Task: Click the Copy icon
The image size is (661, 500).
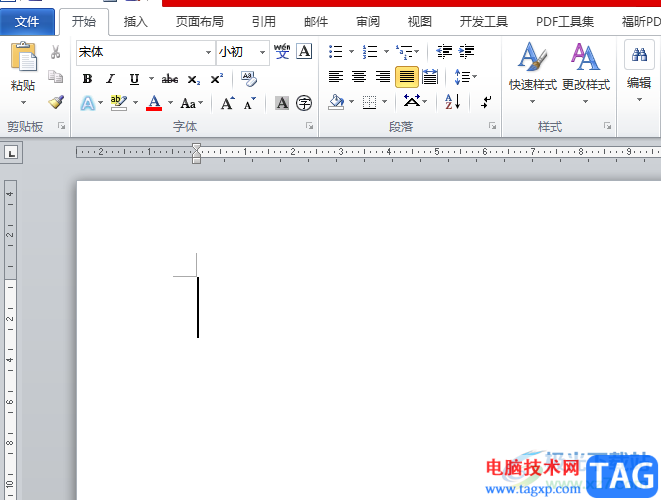Action: click(x=55, y=77)
